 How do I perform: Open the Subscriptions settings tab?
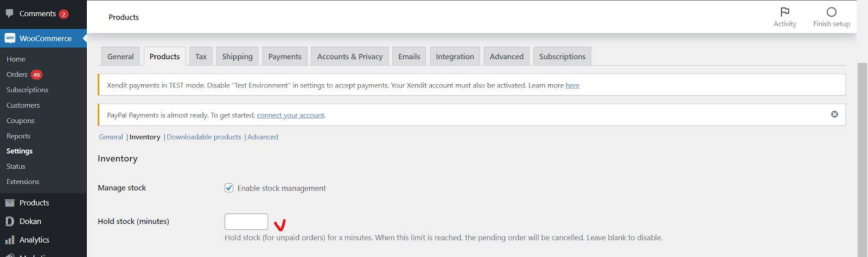coord(562,57)
